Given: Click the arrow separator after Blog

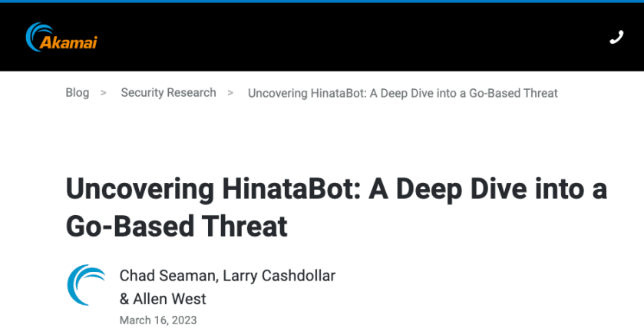Looking at the screenshot, I should pyautogui.click(x=104, y=93).
